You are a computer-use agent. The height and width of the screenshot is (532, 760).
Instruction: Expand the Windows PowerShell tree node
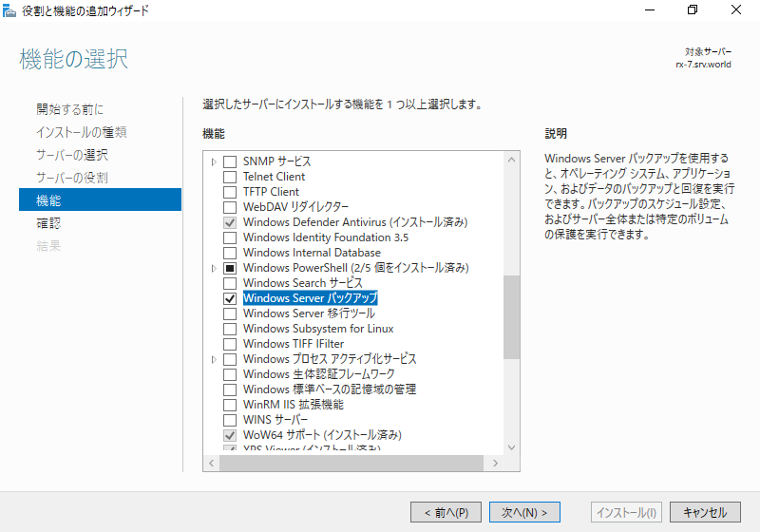[214, 268]
